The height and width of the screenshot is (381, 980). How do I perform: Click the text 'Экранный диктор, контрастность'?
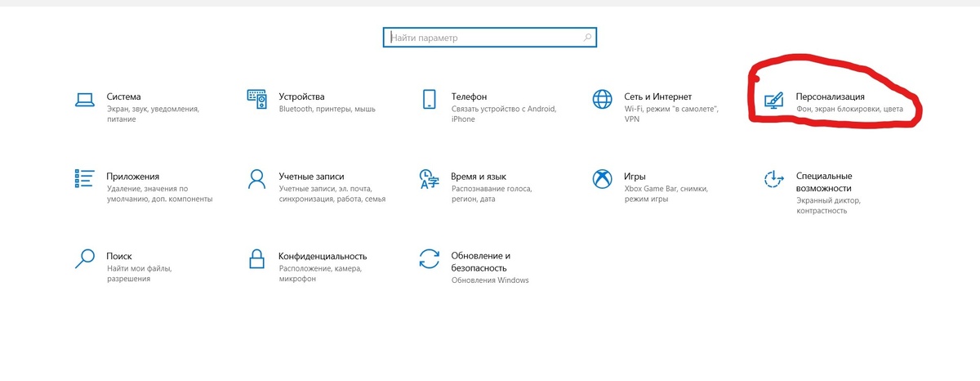pyautogui.click(x=829, y=204)
